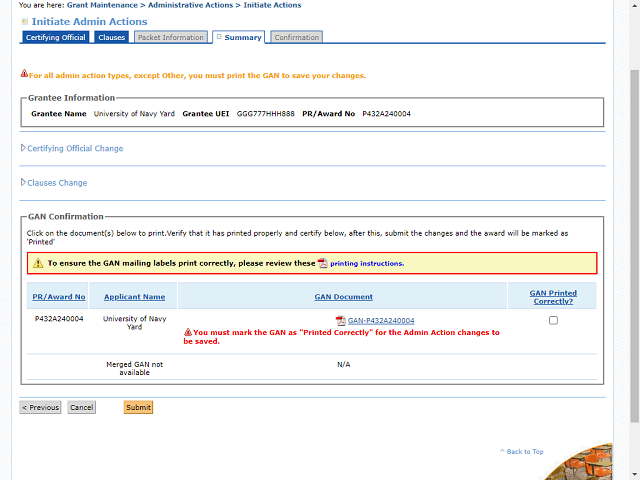Click the red warning icon before GAN notice
The width and height of the screenshot is (640, 480).
pos(24,73)
